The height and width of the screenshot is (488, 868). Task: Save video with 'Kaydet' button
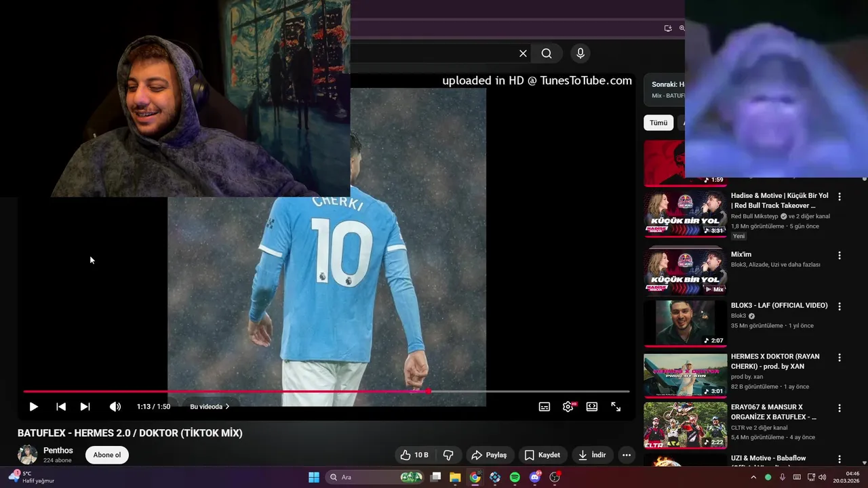(x=542, y=455)
